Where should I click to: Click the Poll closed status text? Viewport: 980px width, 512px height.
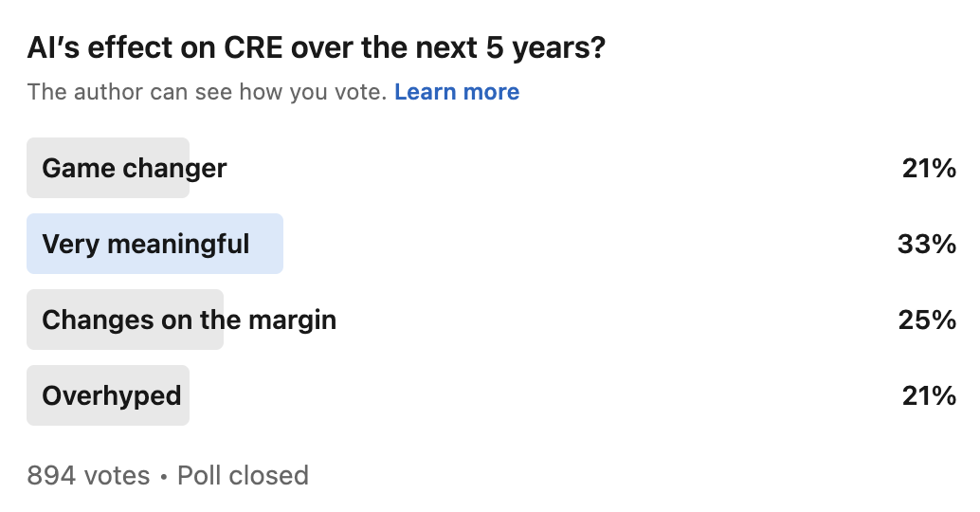click(x=244, y=476)
